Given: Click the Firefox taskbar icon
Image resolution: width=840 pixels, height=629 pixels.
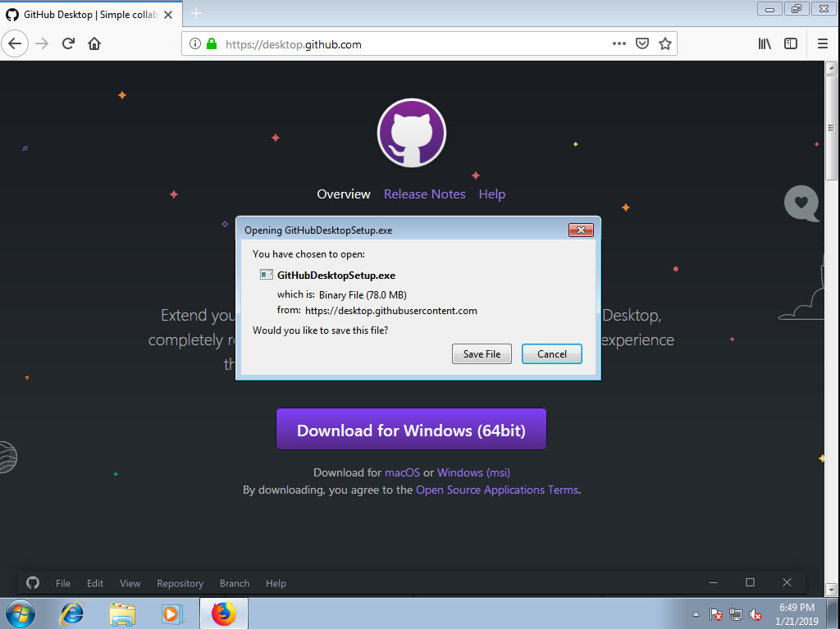Looking at the screenshot, I should (x=223, y=614).
